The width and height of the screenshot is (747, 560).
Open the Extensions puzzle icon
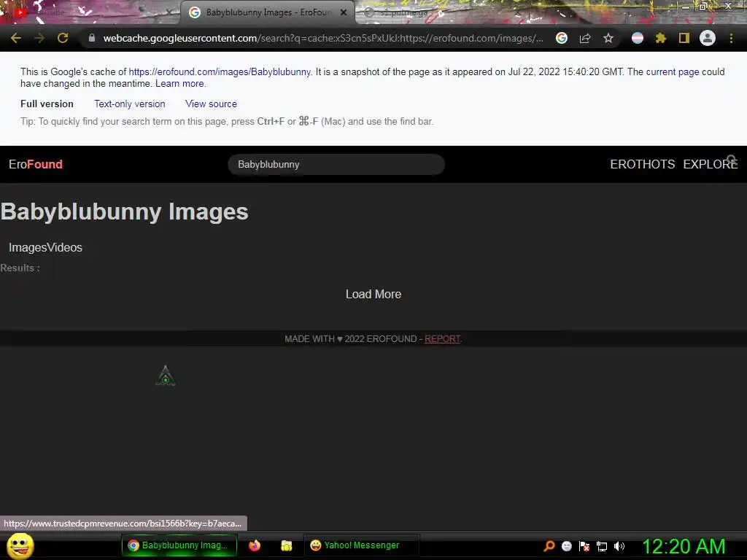[660, 38]
